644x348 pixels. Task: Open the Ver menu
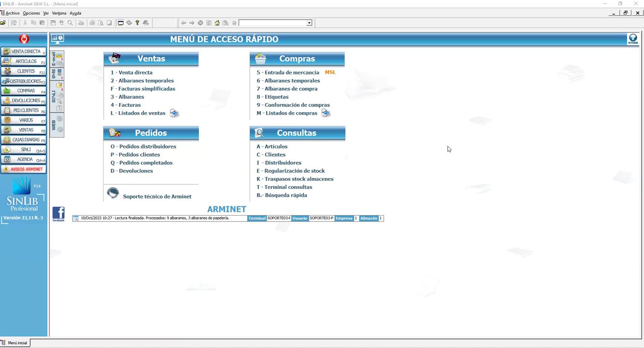pyautogui.click(x=46, y=13)
